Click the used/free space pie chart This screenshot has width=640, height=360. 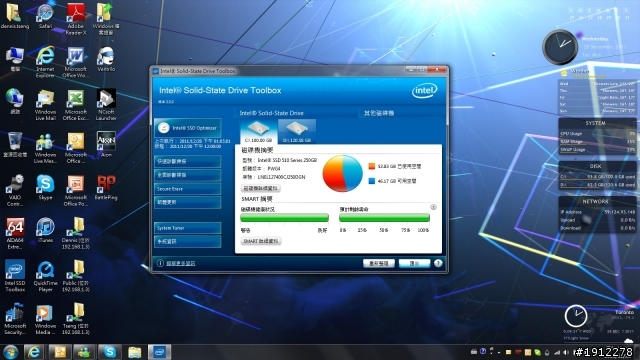pyautogui.click(x=342, y=173)
